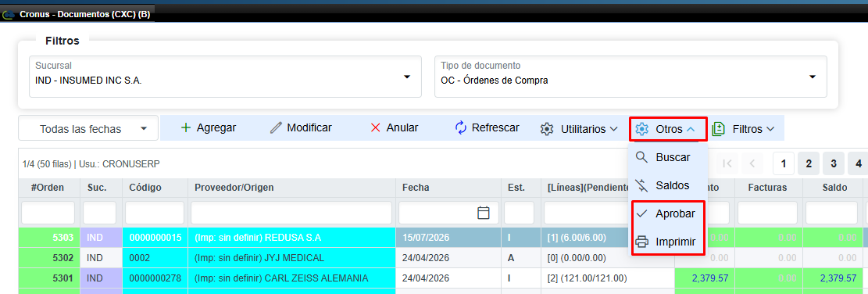Select Saldos from the Otros menu
The height and width of the screenshot is (294, 868).
(x=668, y=185)
